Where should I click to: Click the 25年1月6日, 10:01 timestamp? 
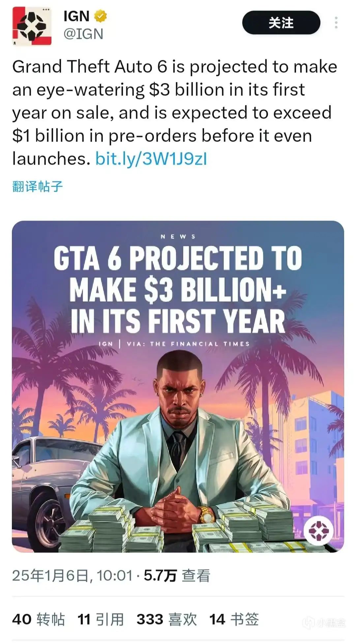[x=72, y=576]
